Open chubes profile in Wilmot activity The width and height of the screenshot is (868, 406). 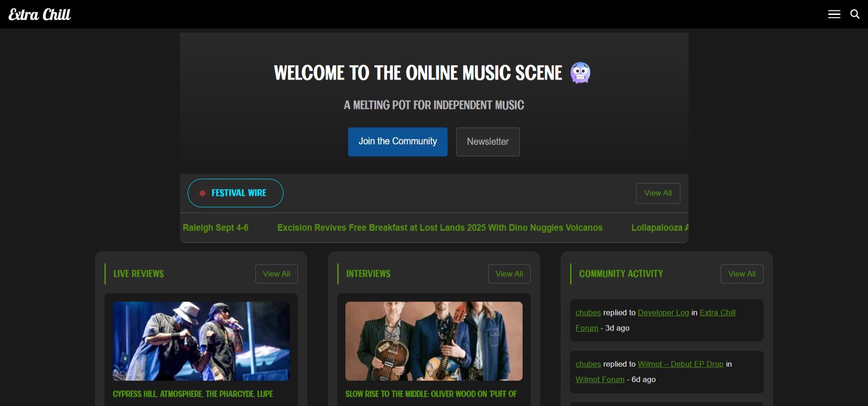tap(588, 364)
